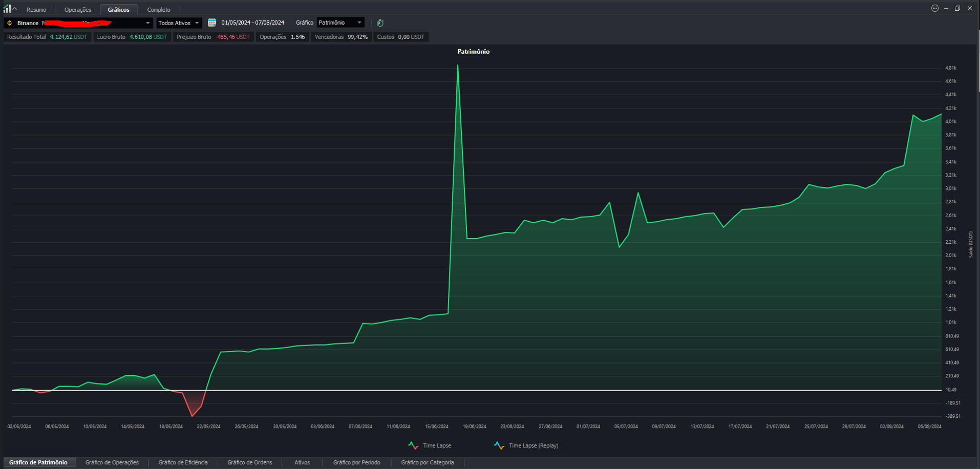
Task: Click the blue-orange Time Lapse Replay icon
Action: (499, 445)
